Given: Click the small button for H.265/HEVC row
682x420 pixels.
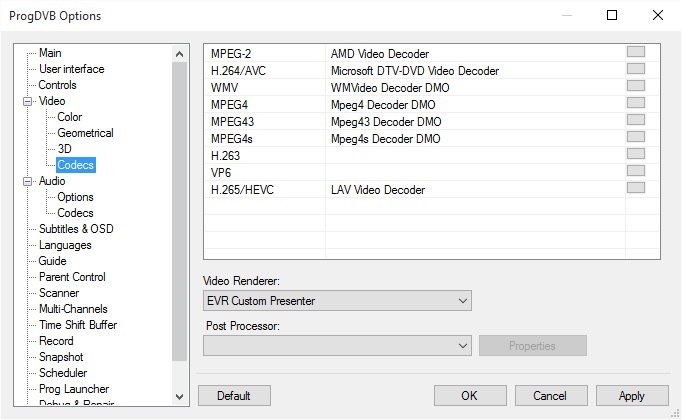Looking at the screenshot, I should pyautogui.click(x=635, y=188).
